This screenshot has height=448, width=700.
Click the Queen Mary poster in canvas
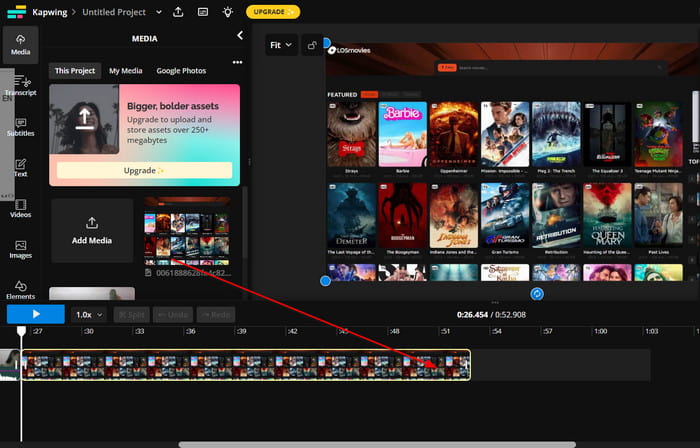tap(607, 216)
